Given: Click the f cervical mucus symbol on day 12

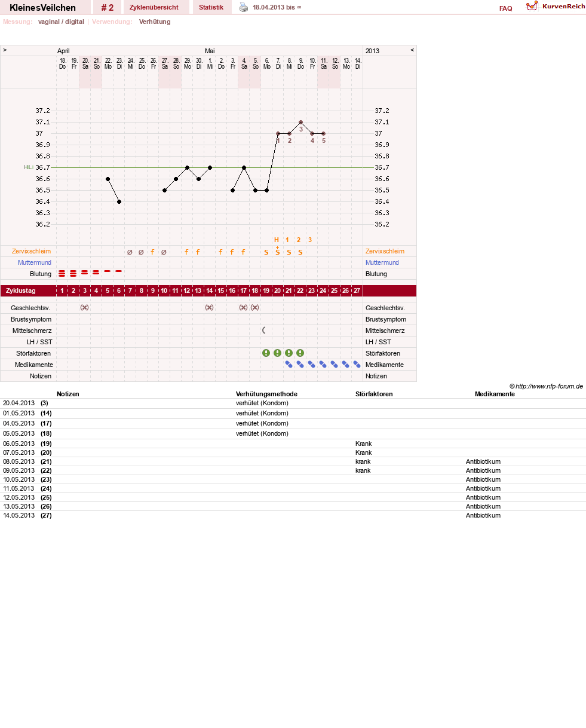Looking at the screenshot, I should coord(186,252).
